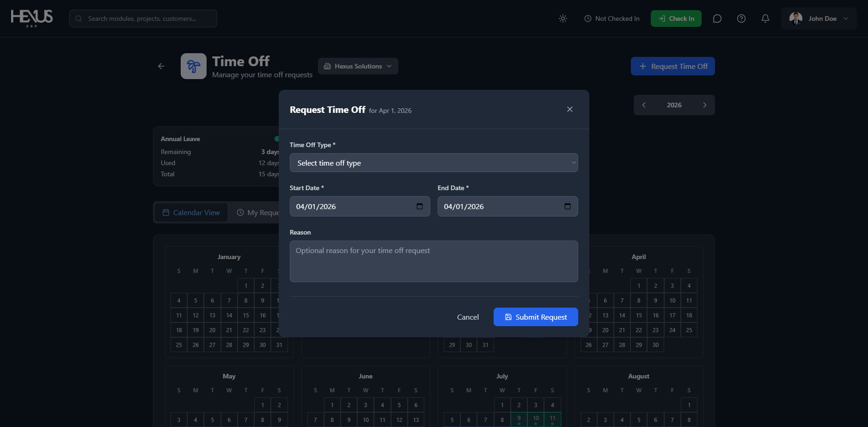Viewport: 868px width, 427px height.
Task: Select July 10 highlighted day
Action: pyautogui.click(x=536, y=420)
